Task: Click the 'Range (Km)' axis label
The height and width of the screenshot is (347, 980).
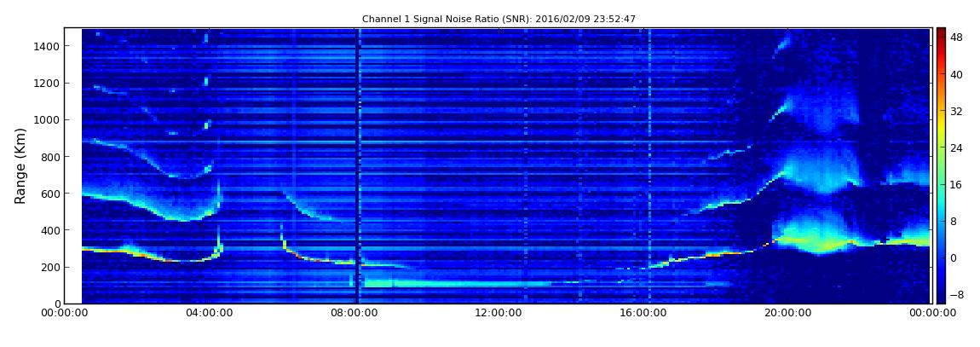Action: [20, 165]
